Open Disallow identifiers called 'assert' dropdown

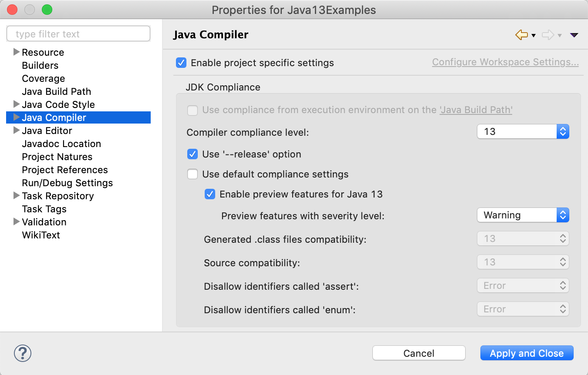point(523,285)
